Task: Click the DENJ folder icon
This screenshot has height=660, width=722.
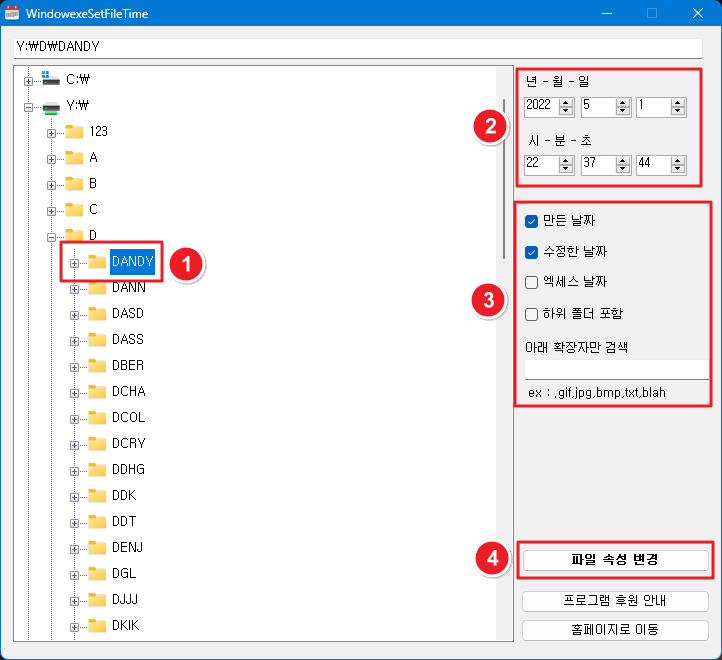Action: coord(97,547)
